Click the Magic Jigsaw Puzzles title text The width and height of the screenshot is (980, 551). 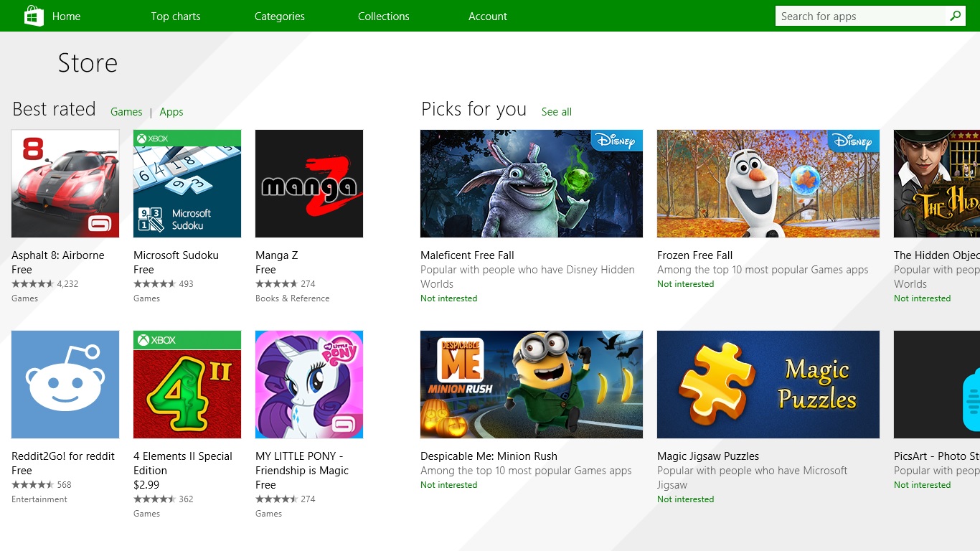[708, 456]
